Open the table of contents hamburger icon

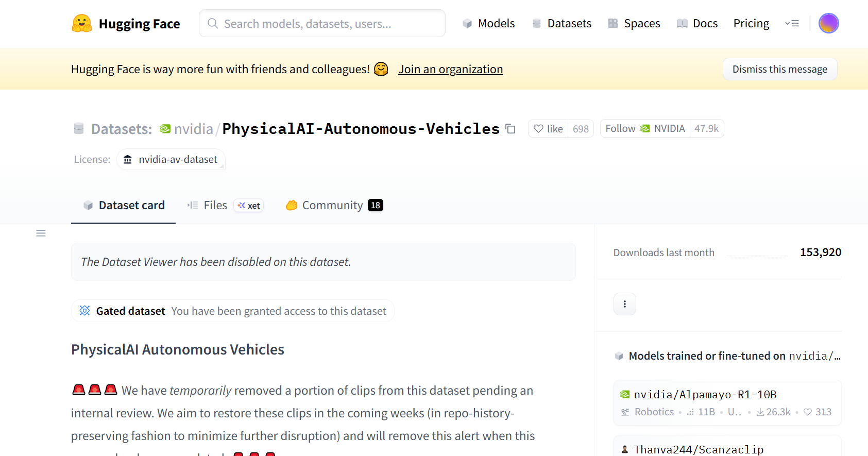pos(41,233)
